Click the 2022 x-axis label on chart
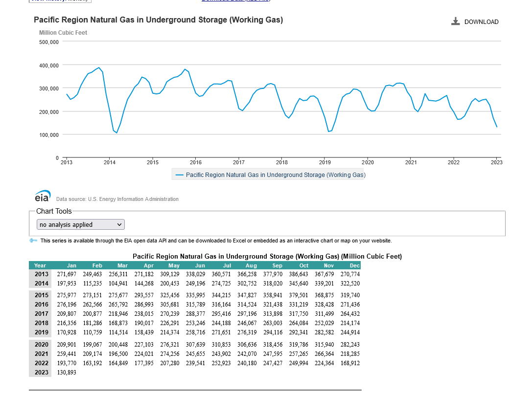This screenshot has width=532, height=395. pos(454,162)
